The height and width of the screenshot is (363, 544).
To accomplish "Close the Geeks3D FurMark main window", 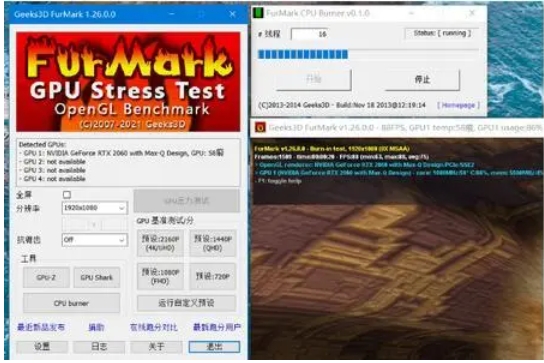I will 232,14.
